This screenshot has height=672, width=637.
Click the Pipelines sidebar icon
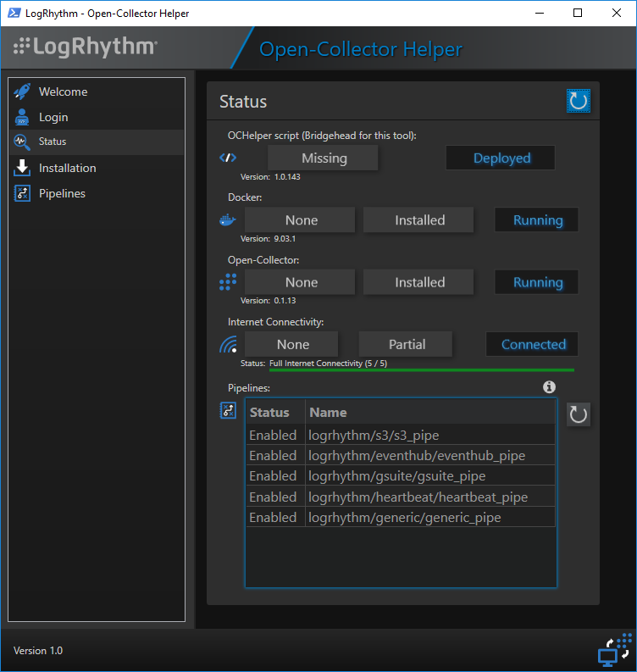click(22, 193)
